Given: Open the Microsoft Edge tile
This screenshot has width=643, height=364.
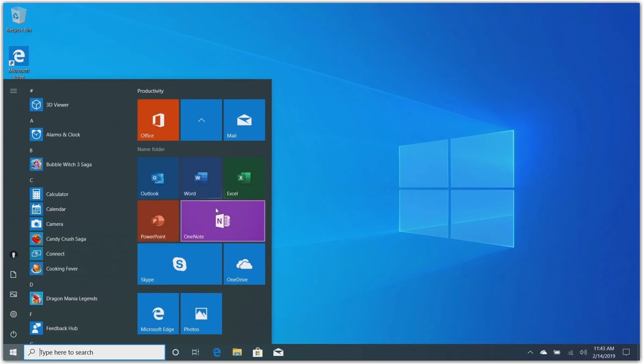Looking at the screenshot, I should (x=158, y=314).
